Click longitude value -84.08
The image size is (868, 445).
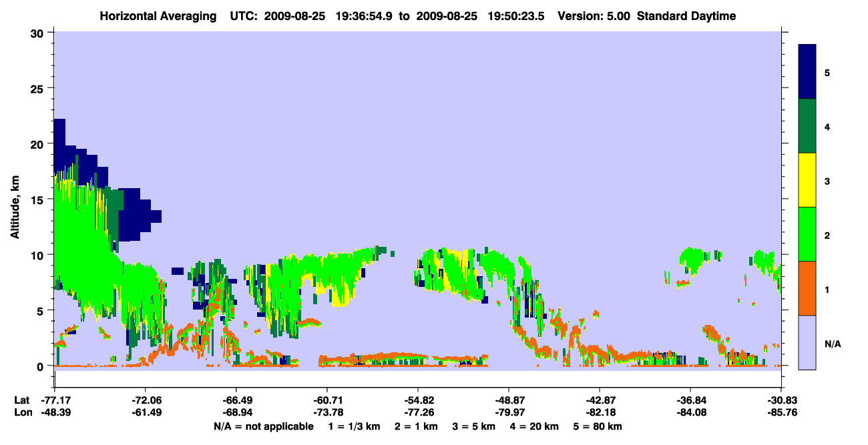pos(690,412)
